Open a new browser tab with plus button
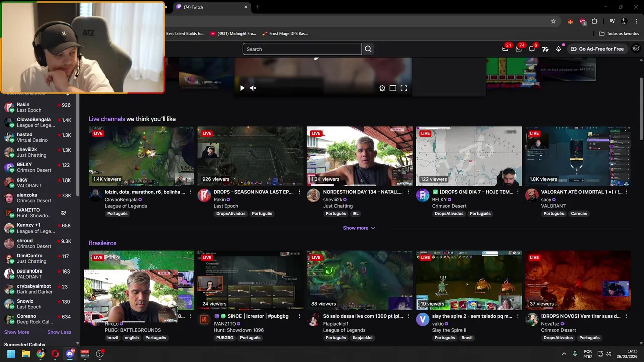Viewport: 644px width, 362px height. click(x=258, y=7)
